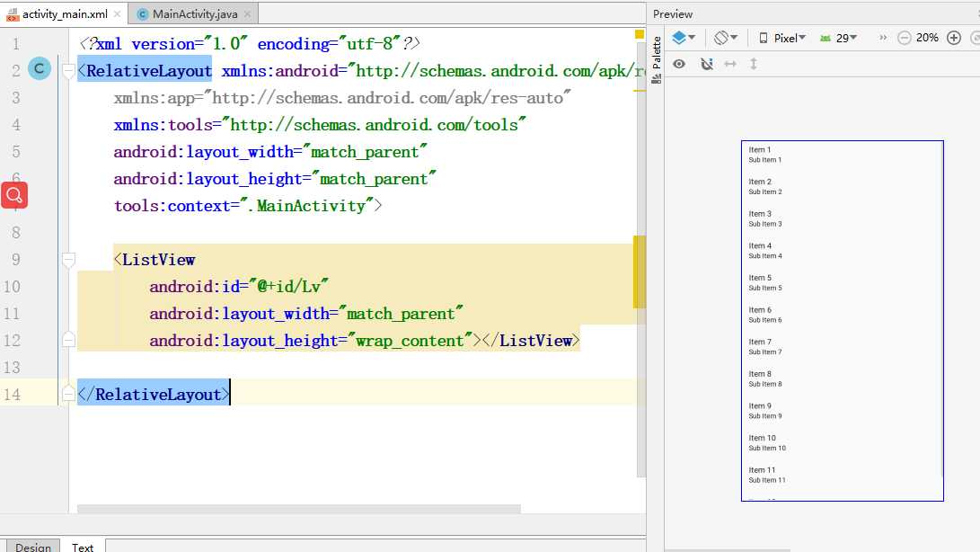Expand hidden toolbar items chevron
Viewport: 980px width, 552px height.
pos(882,38)
